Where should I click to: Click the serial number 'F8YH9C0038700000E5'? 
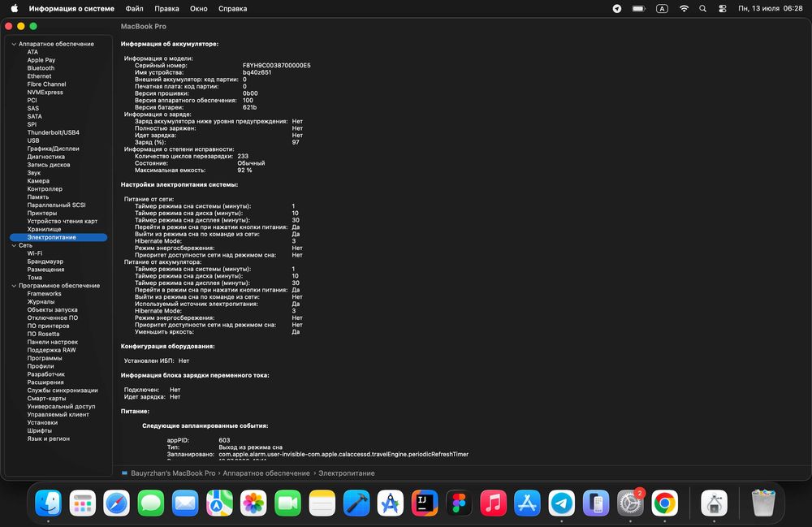277,66
